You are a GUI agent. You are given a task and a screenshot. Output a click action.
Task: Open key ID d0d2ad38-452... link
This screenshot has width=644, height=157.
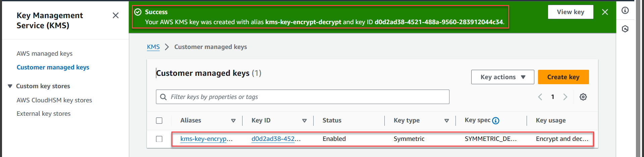coord(276,139)
